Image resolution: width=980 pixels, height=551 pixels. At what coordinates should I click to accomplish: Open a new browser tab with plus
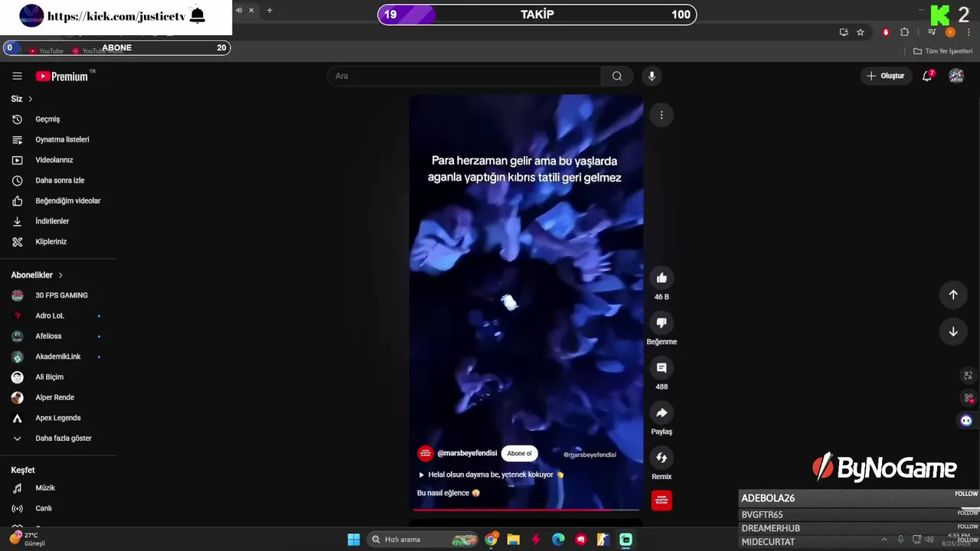(269, 11)
